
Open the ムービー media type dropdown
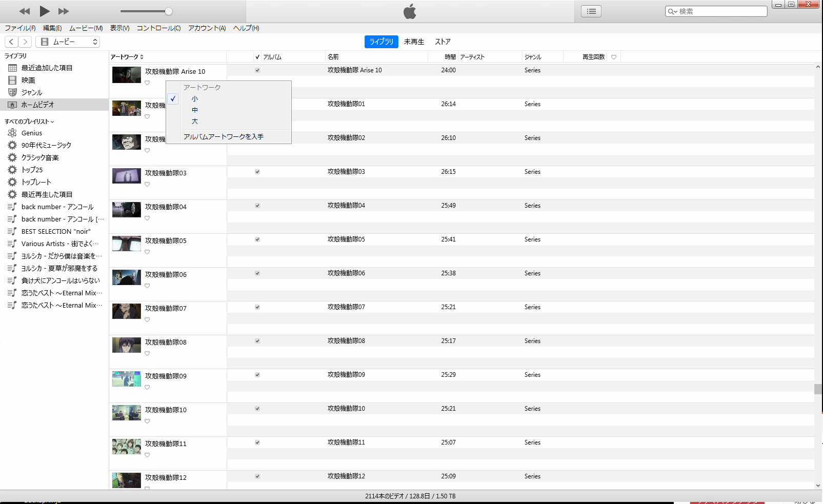coord(68,42)
